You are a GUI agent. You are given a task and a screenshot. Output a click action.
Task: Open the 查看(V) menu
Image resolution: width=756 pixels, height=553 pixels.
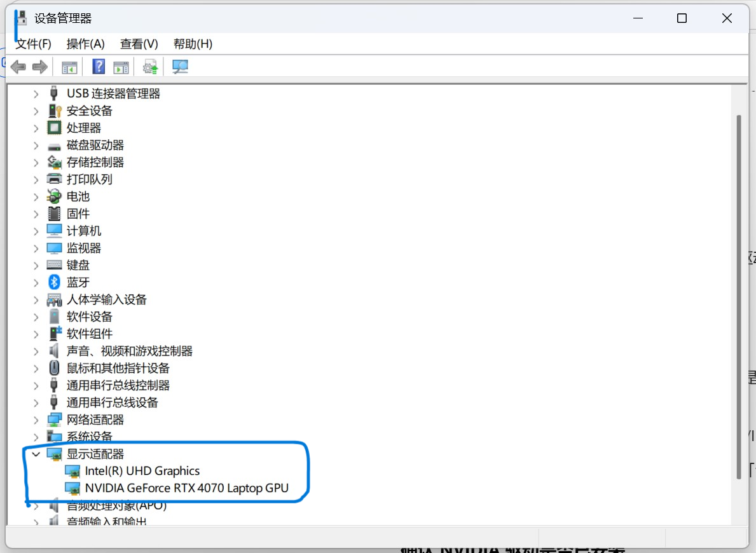tap(139, 44)
